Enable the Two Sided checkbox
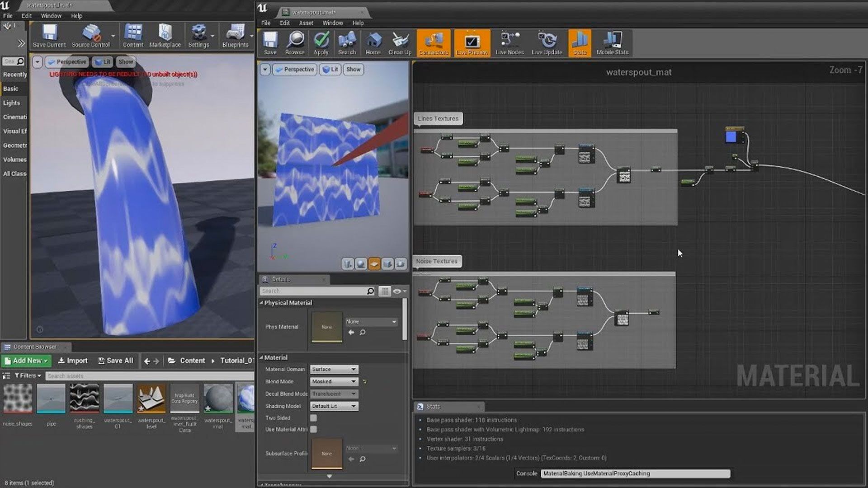Screen dimensions: 868x488 point(313,418)
